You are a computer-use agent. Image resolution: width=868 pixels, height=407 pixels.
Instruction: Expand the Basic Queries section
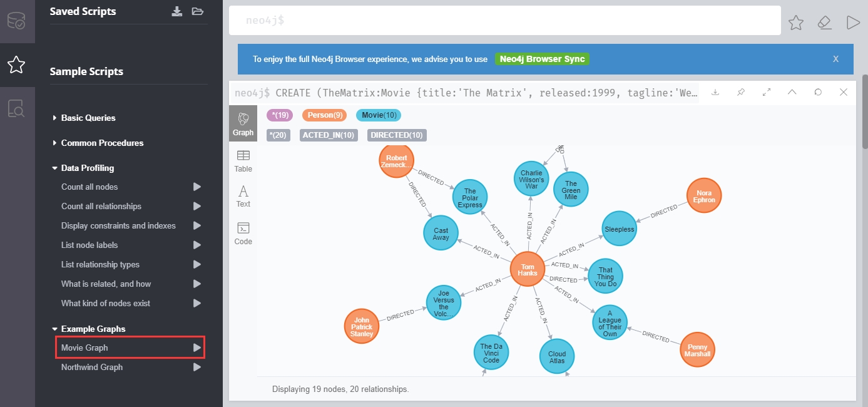[88, 118]
